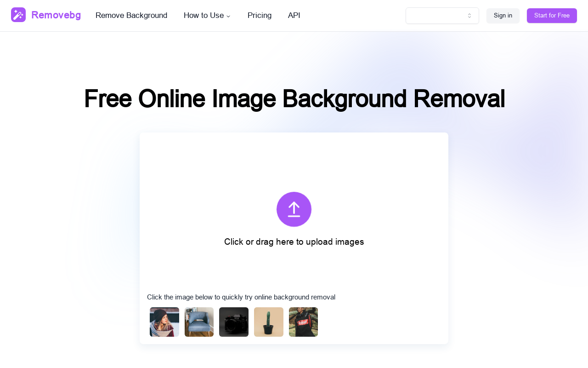This screenshot has height=368, width=588.
Task: Expand the How to Use menu
Action: [x=204, y=15]
